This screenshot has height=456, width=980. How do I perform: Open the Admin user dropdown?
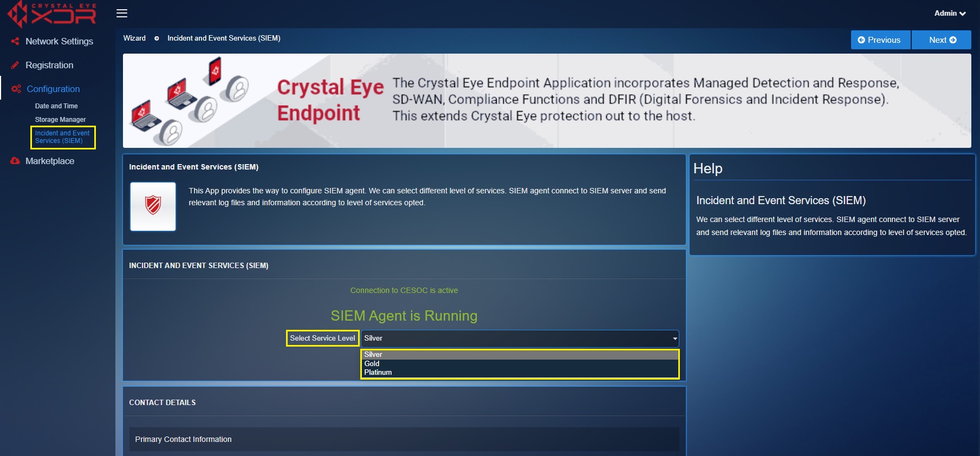950,13
